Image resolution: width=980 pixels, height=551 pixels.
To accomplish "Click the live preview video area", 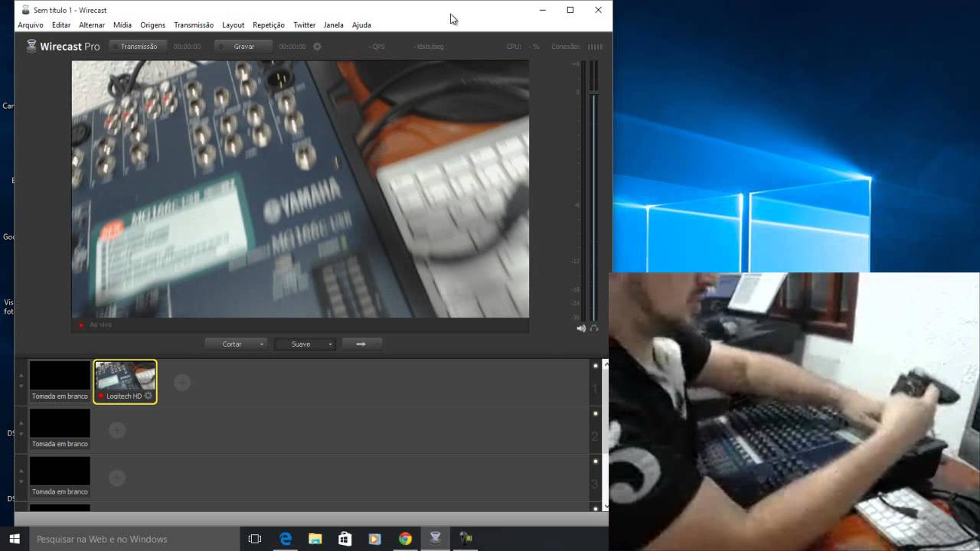I will pyautogui.click(x=300, y=189).
